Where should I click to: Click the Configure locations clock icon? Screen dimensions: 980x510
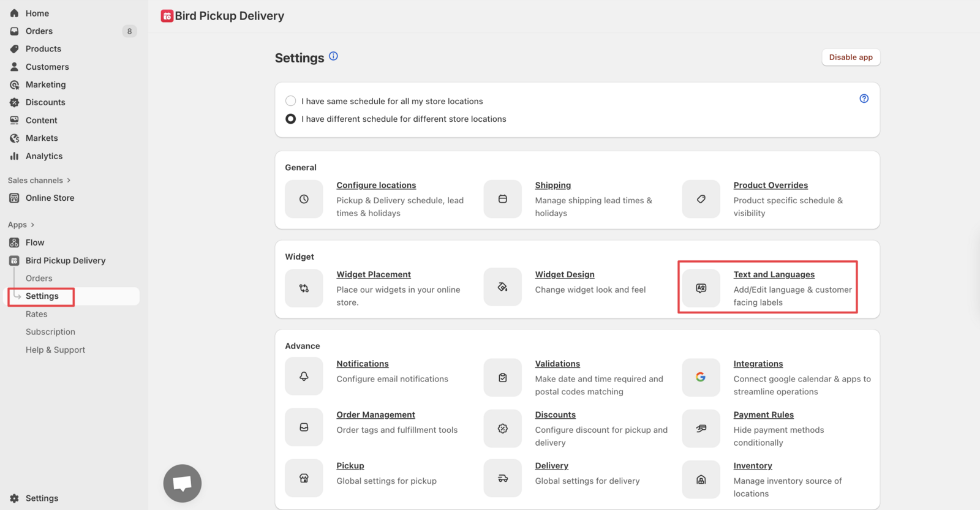click(304, 199)
